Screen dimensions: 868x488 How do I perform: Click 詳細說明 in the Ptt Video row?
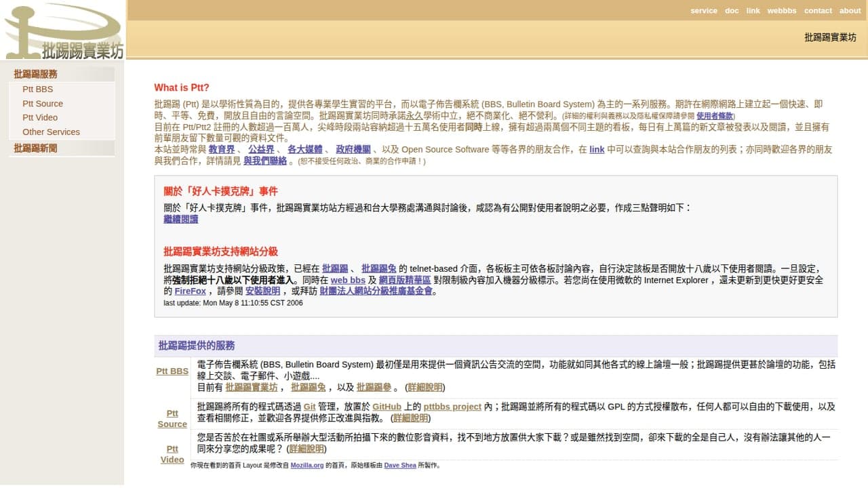tap(307, 449)
